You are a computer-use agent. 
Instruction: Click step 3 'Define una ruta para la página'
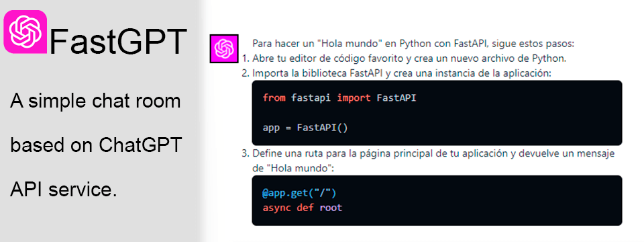pyautogui.click(x=428, y=153)
